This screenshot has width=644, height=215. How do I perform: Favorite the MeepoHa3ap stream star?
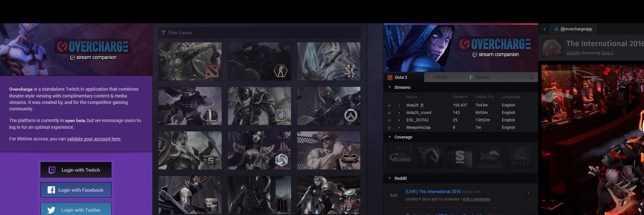pyautogui.click(x=389, y=127)
